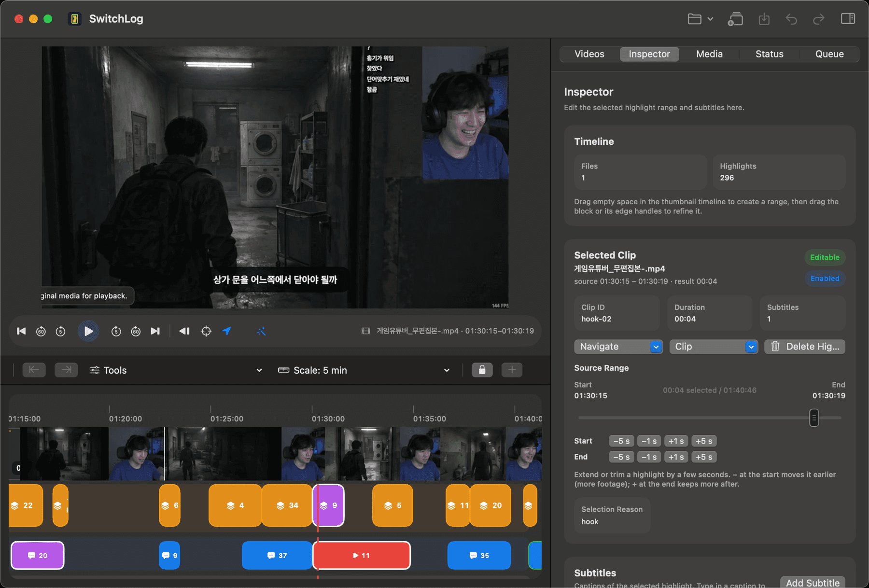
Task: Click the source range slider handle
Action: [814, 418]
